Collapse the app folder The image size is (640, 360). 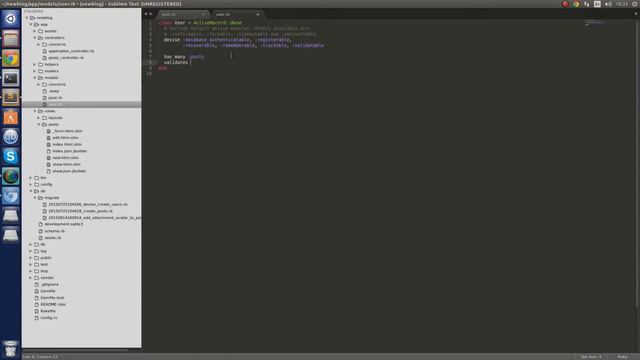[31, 24]
